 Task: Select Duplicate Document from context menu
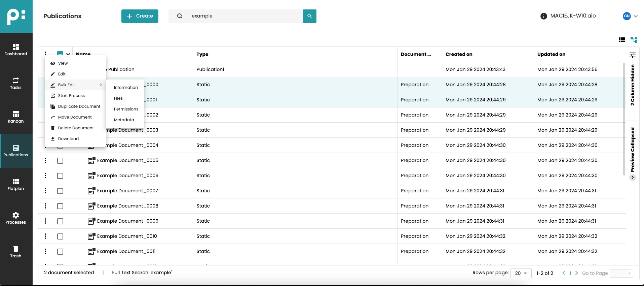tap(79, 106)
